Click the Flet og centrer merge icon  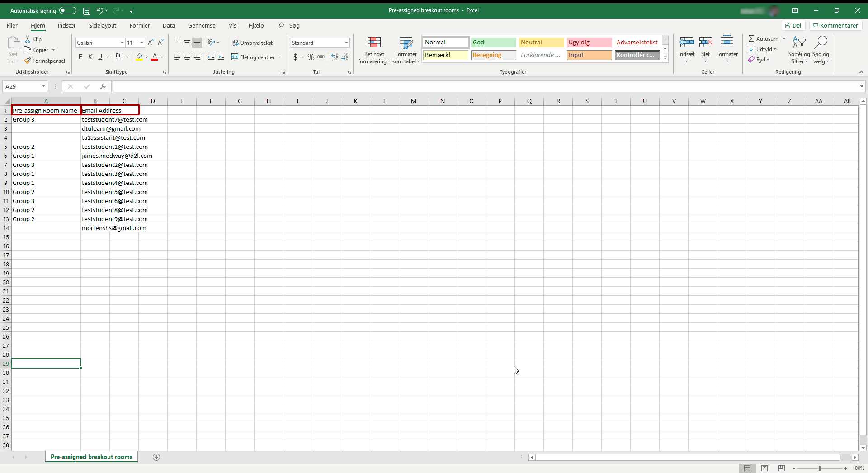235,57
